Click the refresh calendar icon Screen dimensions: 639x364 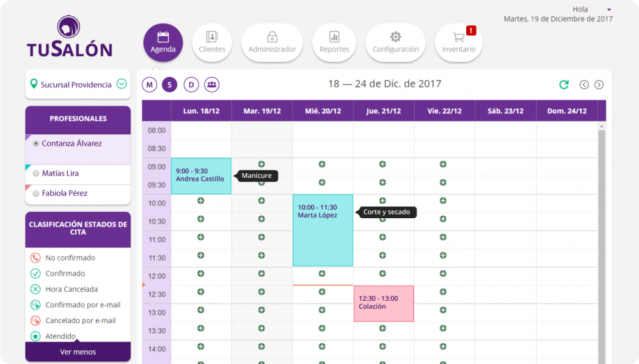(564, 85)
